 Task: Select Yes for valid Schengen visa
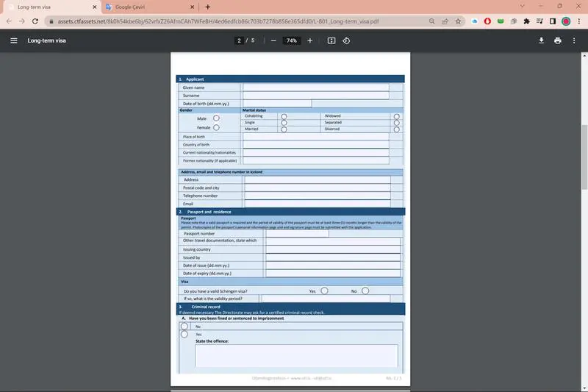click(x=325, y=291)
